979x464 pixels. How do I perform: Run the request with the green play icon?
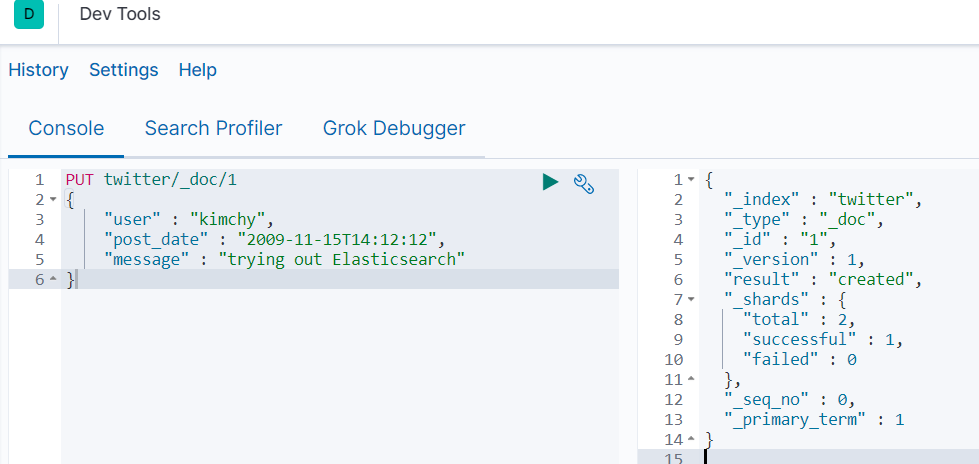(550, 182)
